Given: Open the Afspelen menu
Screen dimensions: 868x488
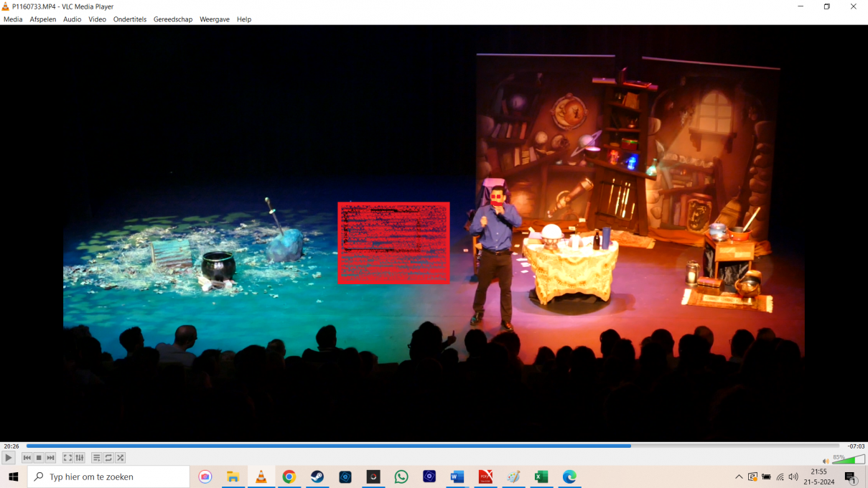Looking at the screenshot, I should coord(43,19).
